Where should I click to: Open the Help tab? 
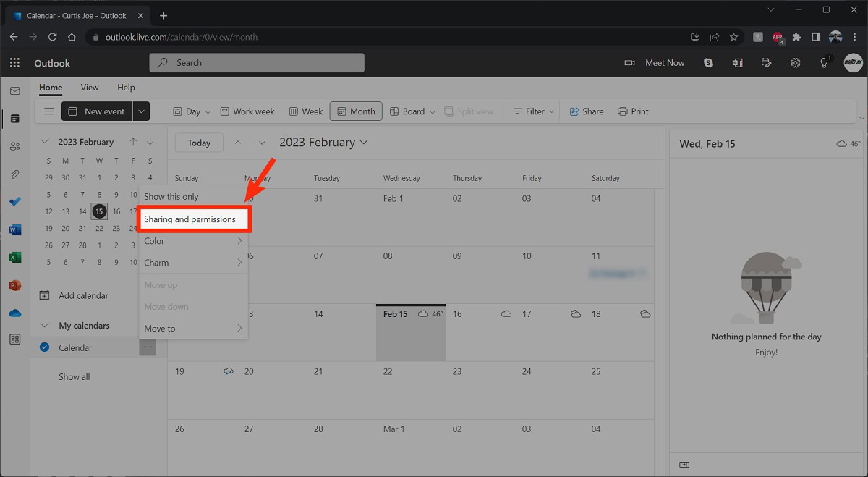(126, 88)
